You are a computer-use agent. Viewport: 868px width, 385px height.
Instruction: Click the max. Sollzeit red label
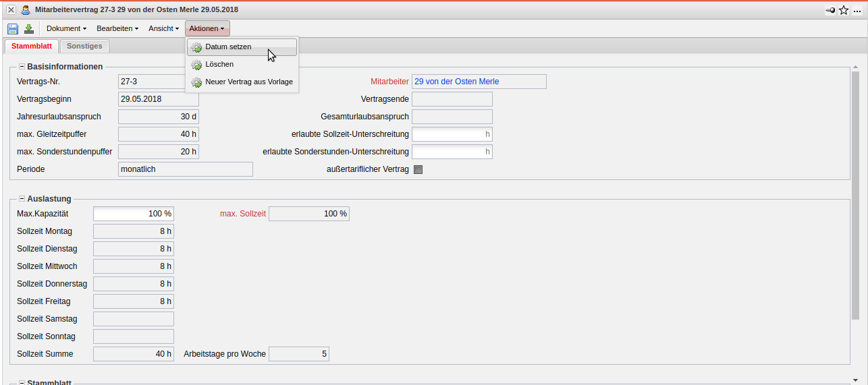(243, 214)
